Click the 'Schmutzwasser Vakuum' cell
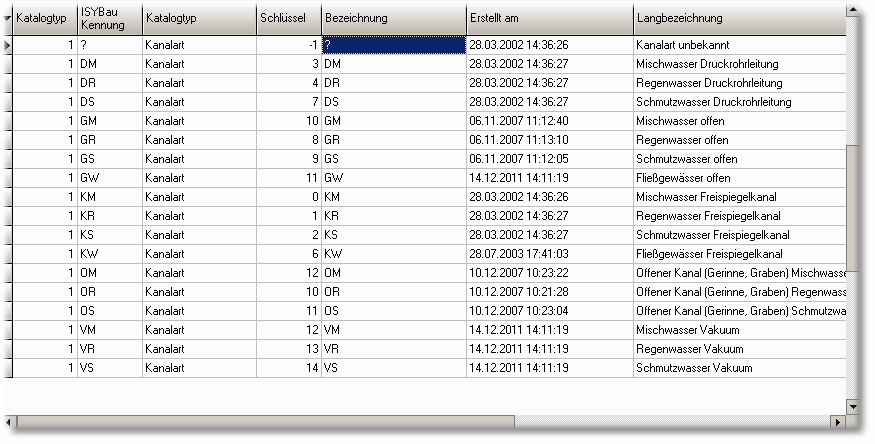Image resolution: width=875 pixels, height=444 pixels. [x=738, y=368]
